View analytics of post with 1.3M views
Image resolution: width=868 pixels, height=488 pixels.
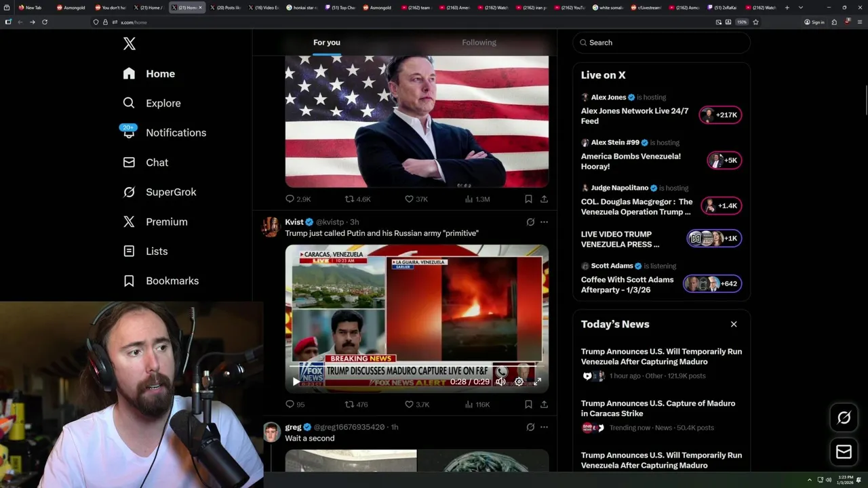477,199
